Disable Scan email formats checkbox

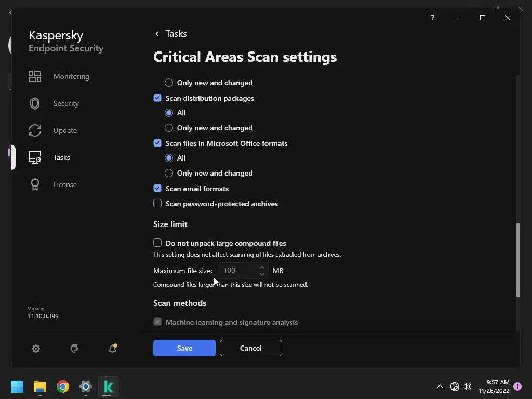[x=157, y=188]
